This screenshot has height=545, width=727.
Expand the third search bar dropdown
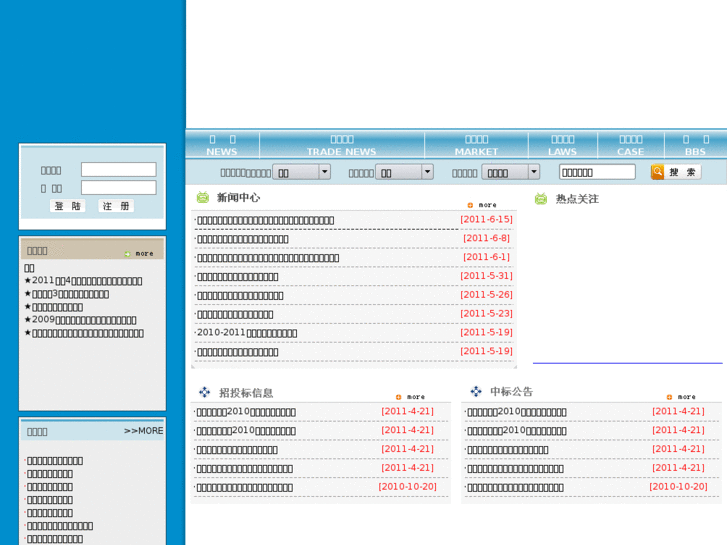[510, 172]
